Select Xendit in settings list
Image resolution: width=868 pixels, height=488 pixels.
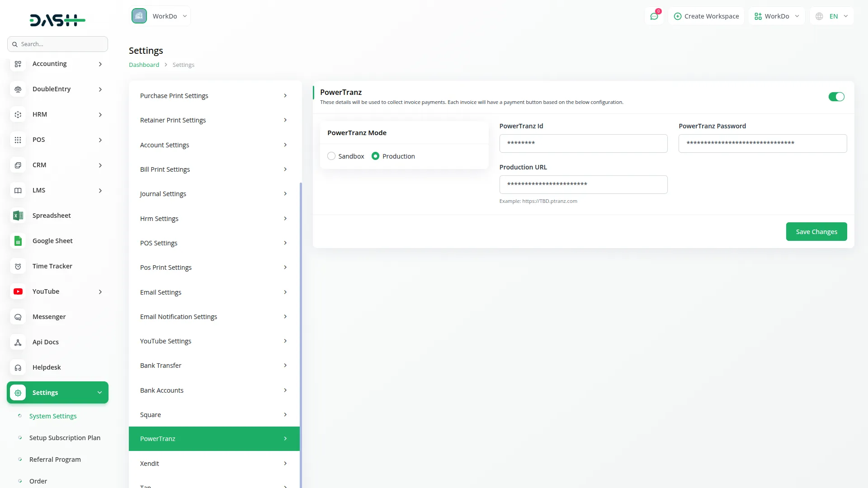[214, 463]
